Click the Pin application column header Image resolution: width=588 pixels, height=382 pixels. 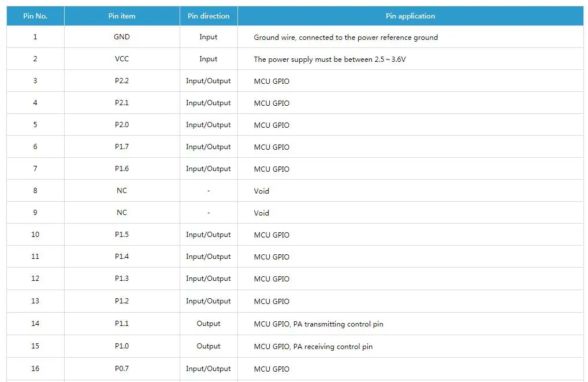[x=410, y=16]
